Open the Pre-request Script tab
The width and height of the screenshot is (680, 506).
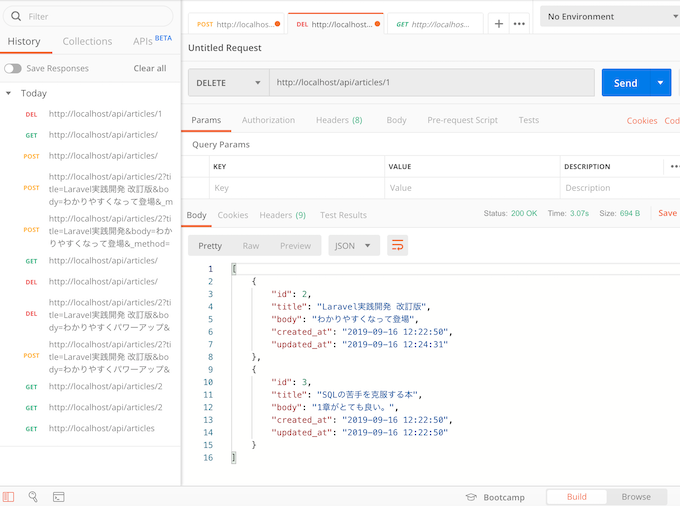click(x=462, y=120)
